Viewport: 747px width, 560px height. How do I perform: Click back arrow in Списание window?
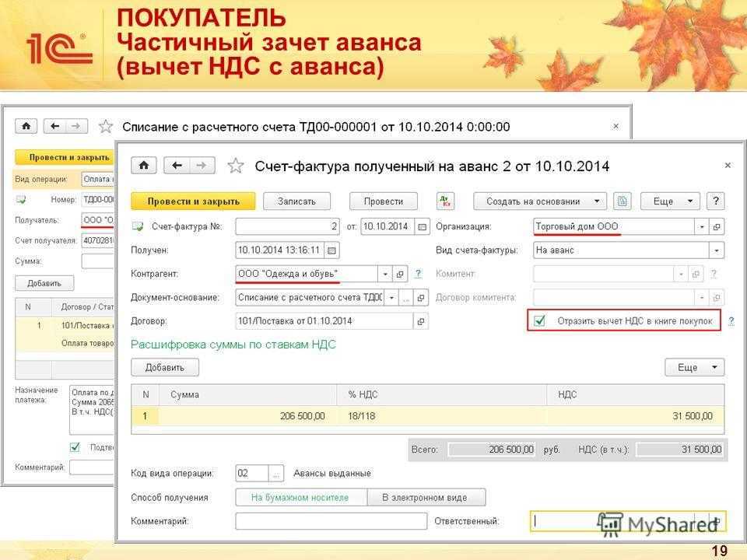(54, 126)
